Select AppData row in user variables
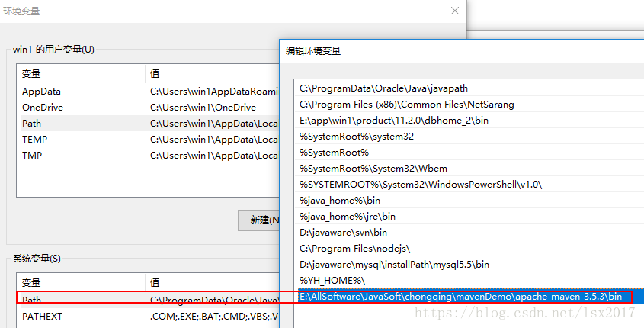 point(148,92)
